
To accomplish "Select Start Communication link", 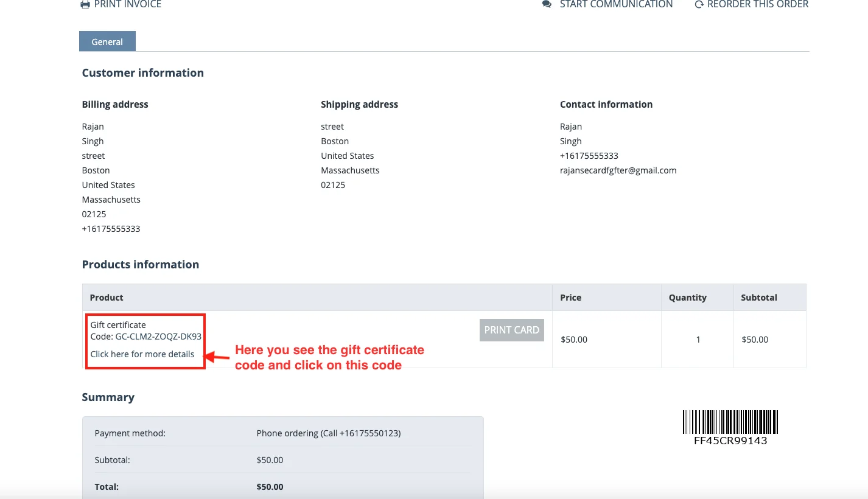I will click(x=616, y=5).
